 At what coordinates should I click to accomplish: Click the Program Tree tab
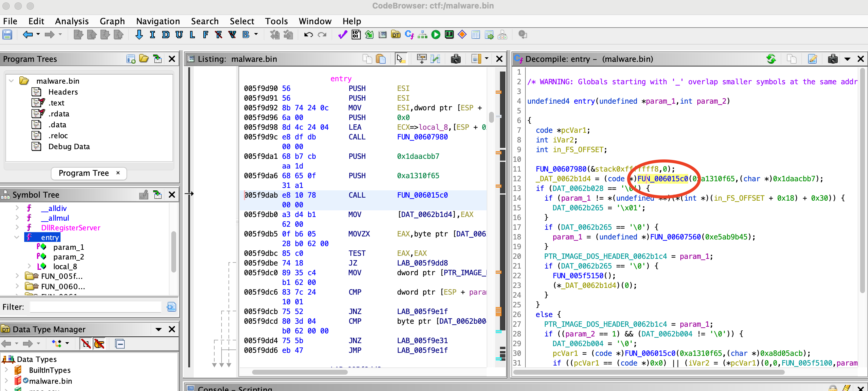pyautogui.click(x=86, y=172)
